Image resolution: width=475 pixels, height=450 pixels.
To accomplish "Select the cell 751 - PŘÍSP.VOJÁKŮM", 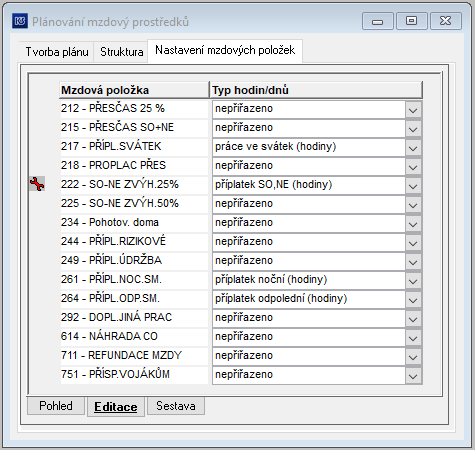I will [x=134, y=375].
